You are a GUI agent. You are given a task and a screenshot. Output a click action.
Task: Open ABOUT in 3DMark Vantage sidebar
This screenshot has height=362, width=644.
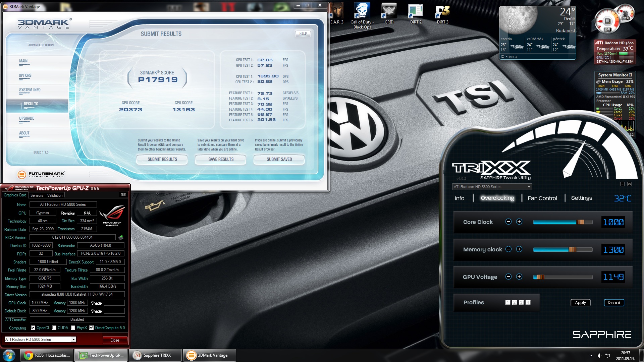24,133
